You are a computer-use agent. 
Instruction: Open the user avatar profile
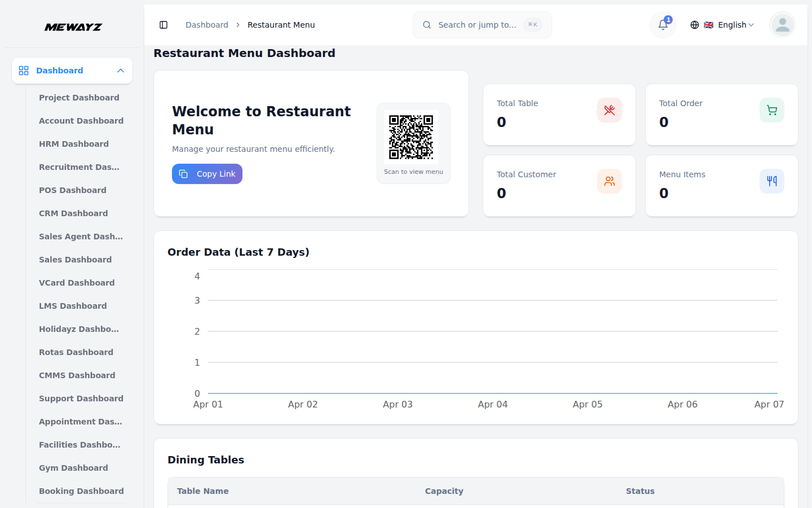pos(782,25)
